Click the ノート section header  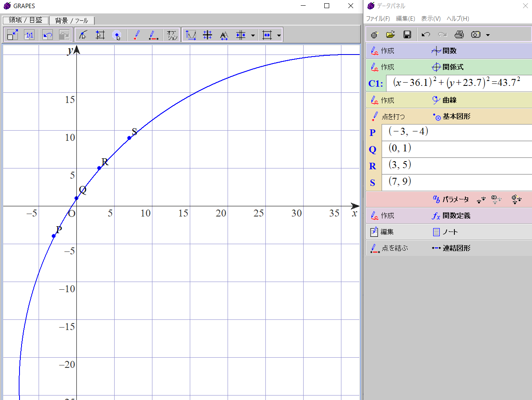coord(445,232)
